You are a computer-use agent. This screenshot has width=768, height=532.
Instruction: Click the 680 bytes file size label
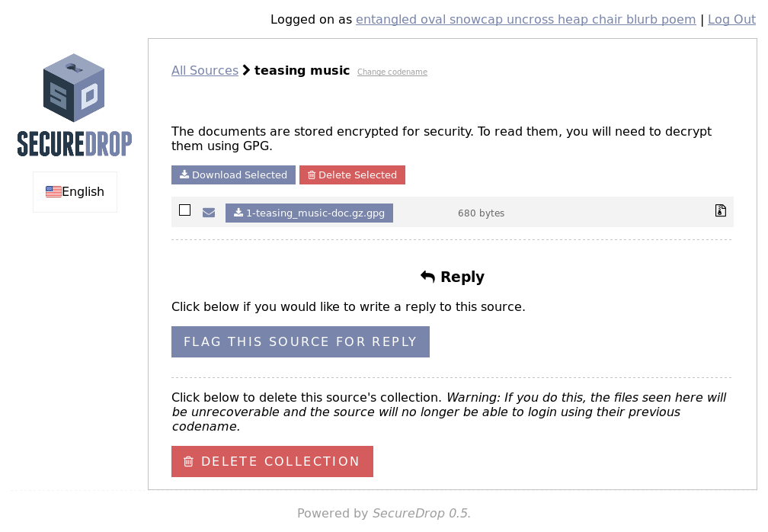tap(481, 213)
